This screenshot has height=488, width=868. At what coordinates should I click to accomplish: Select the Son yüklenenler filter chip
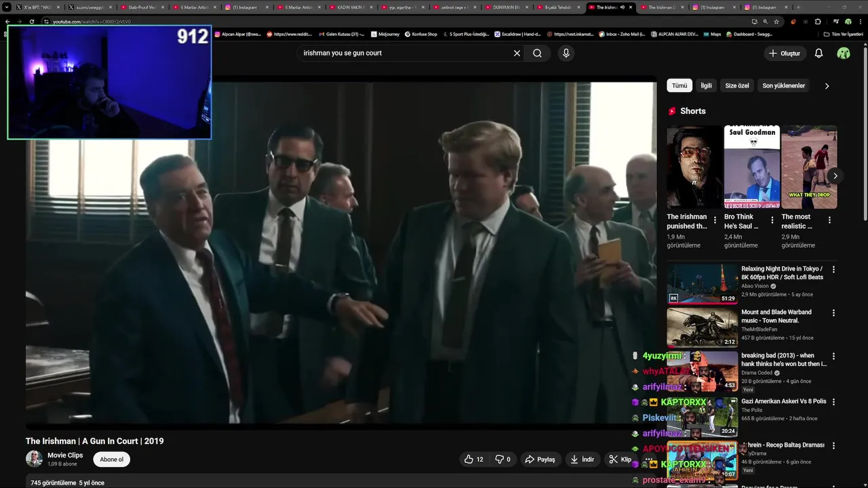783,85
